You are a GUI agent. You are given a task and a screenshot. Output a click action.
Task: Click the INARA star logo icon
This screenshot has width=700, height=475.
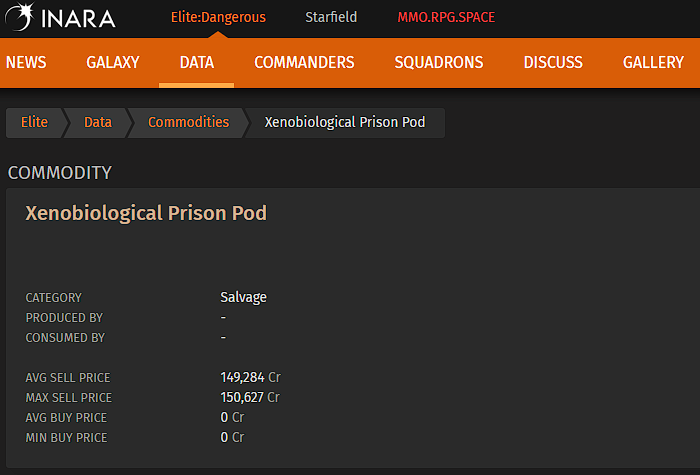(20, 17)
